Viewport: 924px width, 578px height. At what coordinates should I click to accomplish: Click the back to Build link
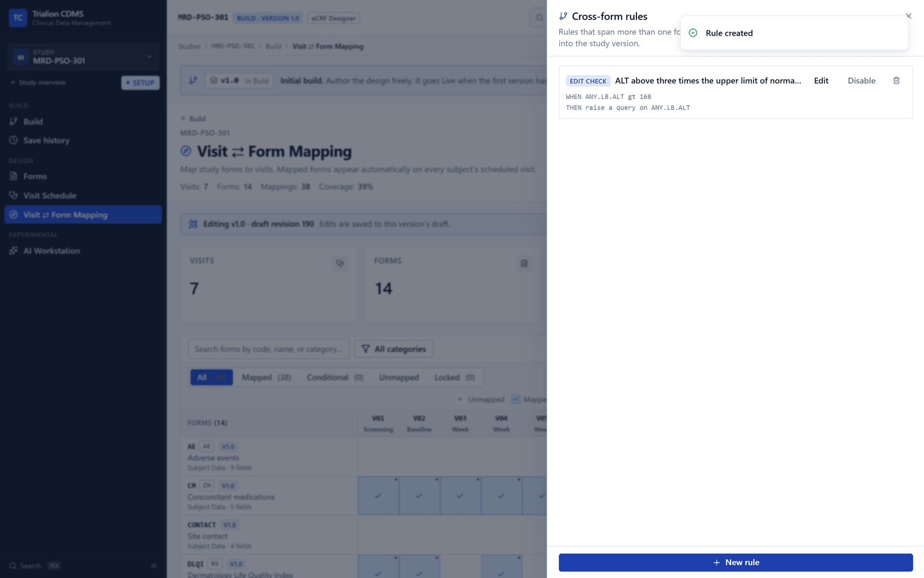(193, 118)
